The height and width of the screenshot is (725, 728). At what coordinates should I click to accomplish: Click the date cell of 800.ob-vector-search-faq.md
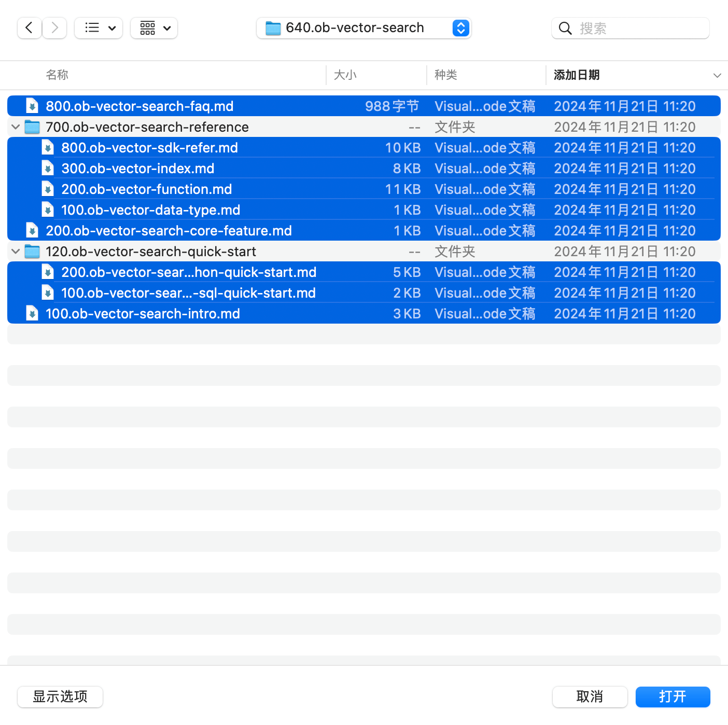(x=625, y=106)
